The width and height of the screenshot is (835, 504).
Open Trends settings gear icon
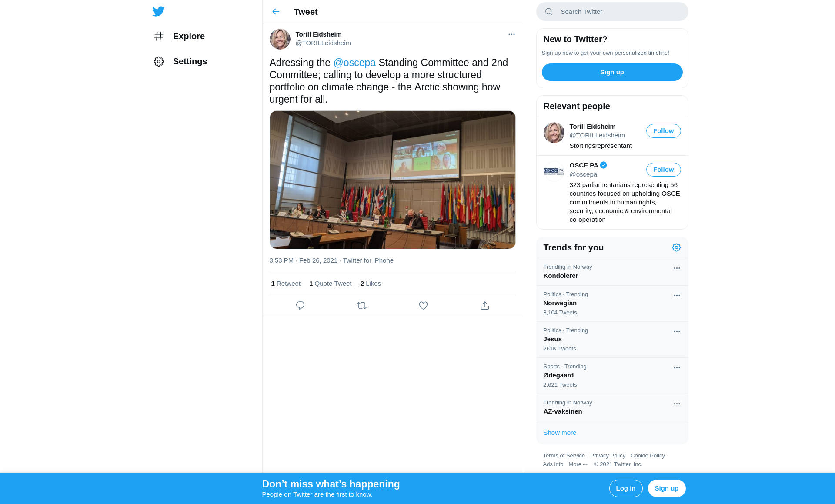click(676, 247)
